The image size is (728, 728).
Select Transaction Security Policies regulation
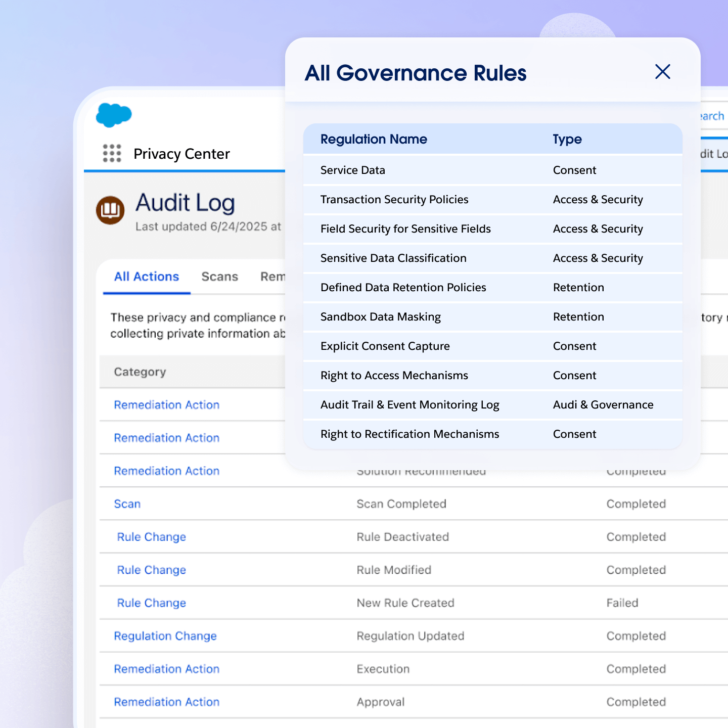tap(493, 199)
